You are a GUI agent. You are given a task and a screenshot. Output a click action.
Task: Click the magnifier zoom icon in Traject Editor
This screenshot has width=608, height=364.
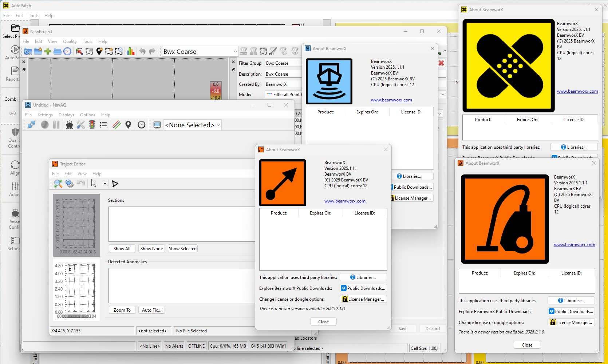(x=58, y=184)
